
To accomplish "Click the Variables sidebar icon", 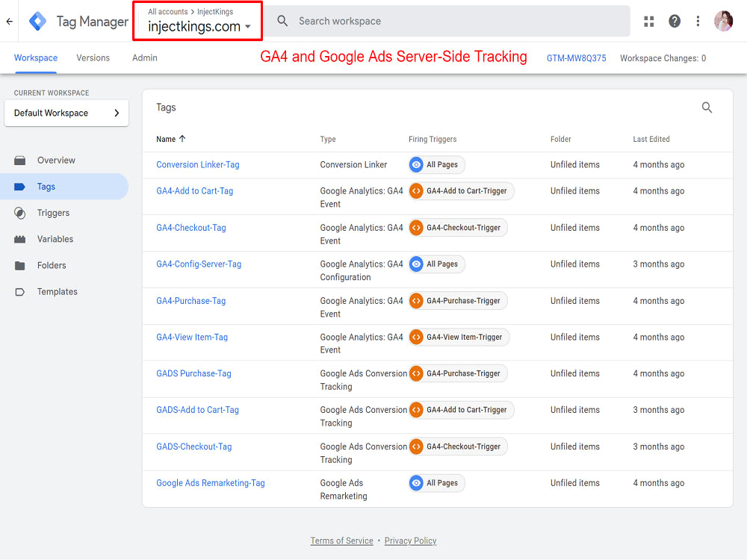I will click(19, 239).
